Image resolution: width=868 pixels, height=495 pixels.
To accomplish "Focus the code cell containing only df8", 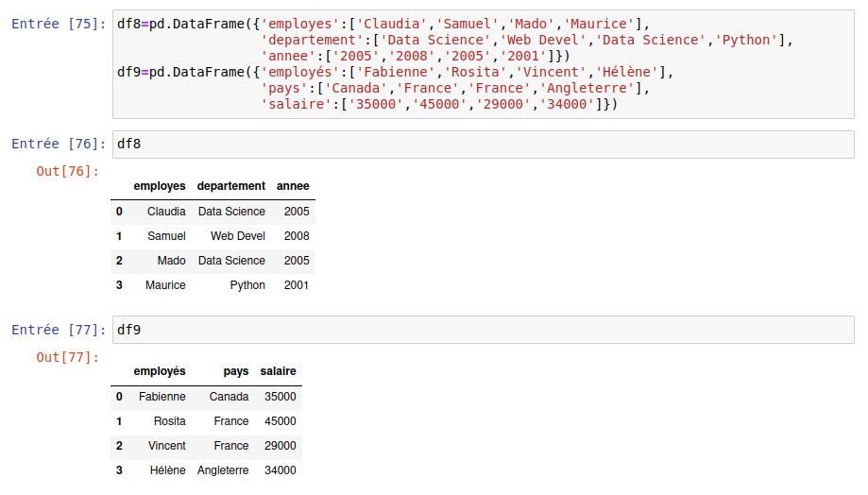I will click(x=482, y=145).
